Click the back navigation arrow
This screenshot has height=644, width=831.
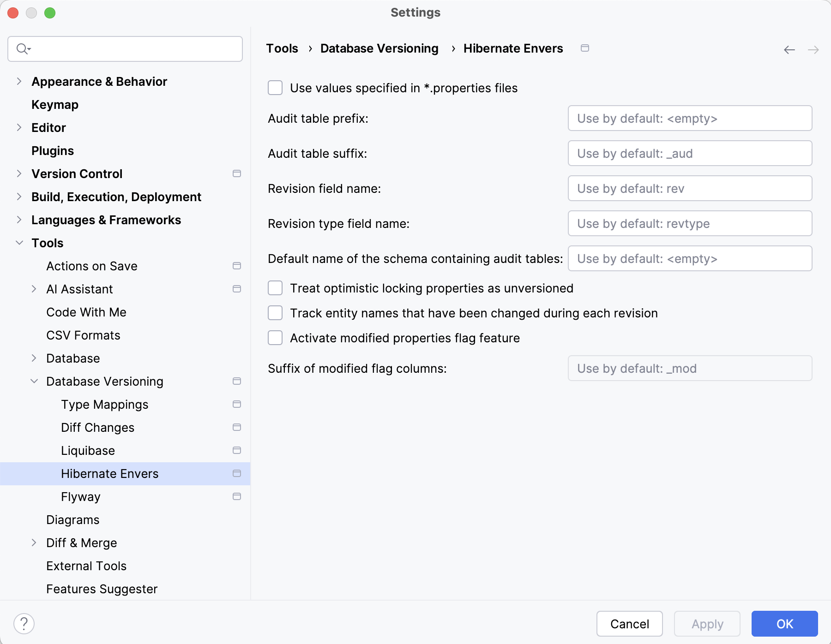pos(789,49)
